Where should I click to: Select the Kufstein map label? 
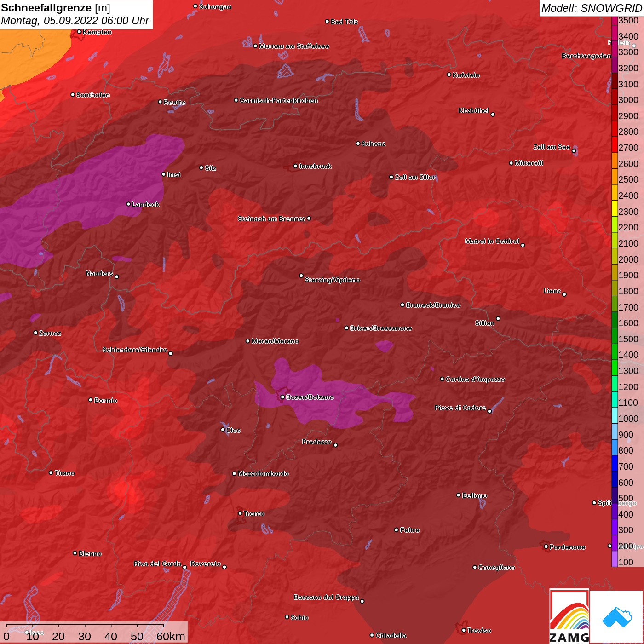click(466, 75)
